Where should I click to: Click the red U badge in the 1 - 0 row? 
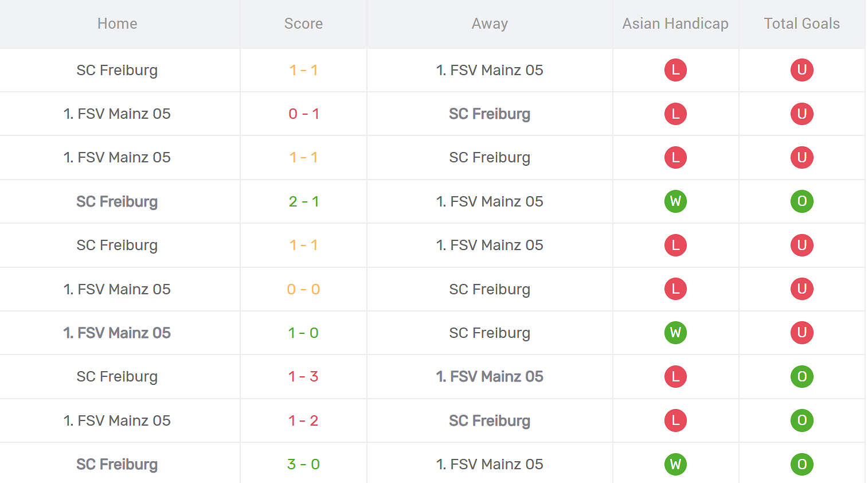(801, 333)
